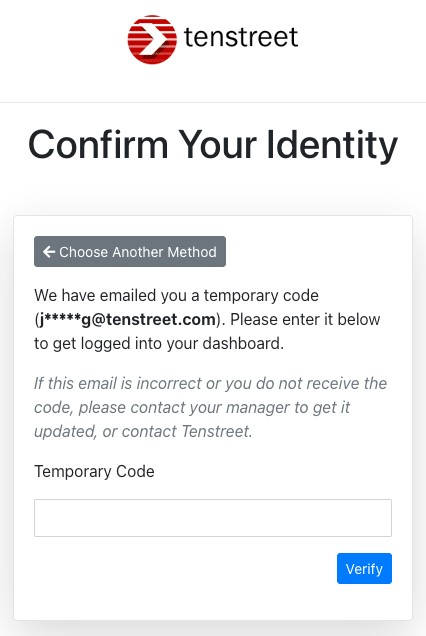Click empty card area left of Verify button
Screen dimensions: 426x636
(x=185, y=568)
